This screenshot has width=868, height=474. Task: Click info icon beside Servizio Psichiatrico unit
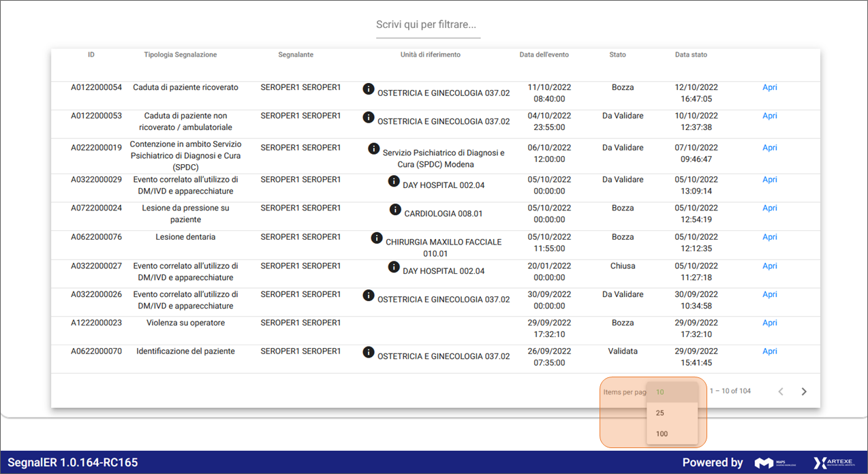pos(373,148)
